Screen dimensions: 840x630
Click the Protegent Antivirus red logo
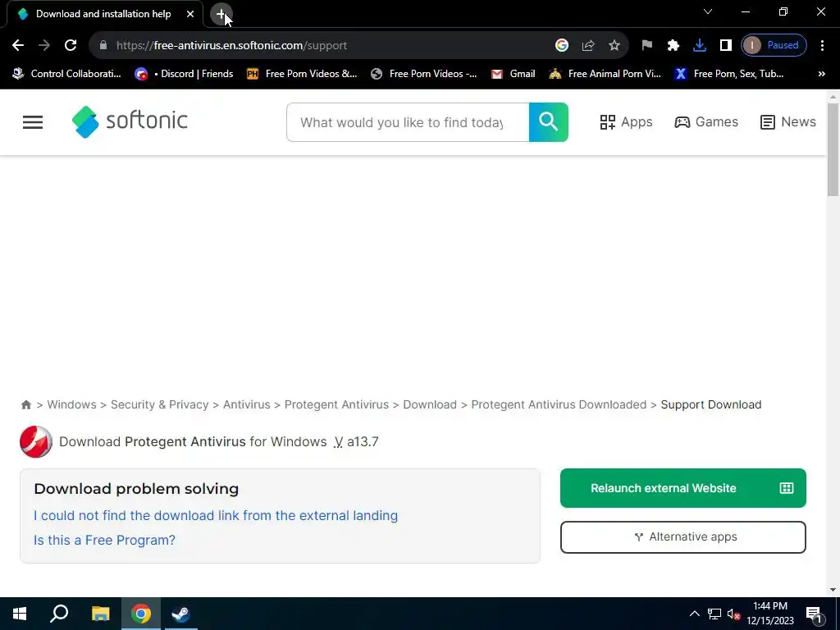click(x=36, y=441)
